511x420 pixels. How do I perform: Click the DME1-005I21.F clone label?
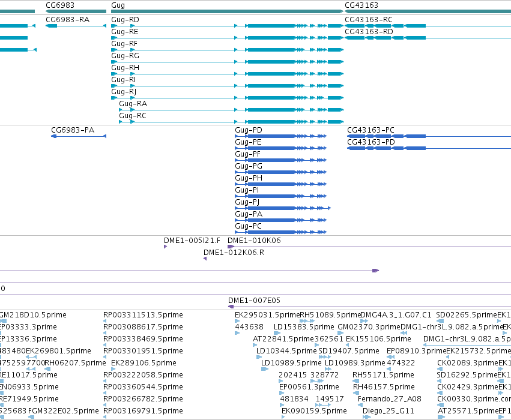pos(192,241)
